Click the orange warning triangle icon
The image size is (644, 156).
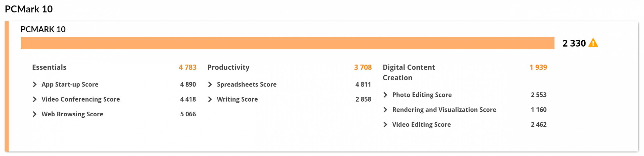[x=593, y=43]
